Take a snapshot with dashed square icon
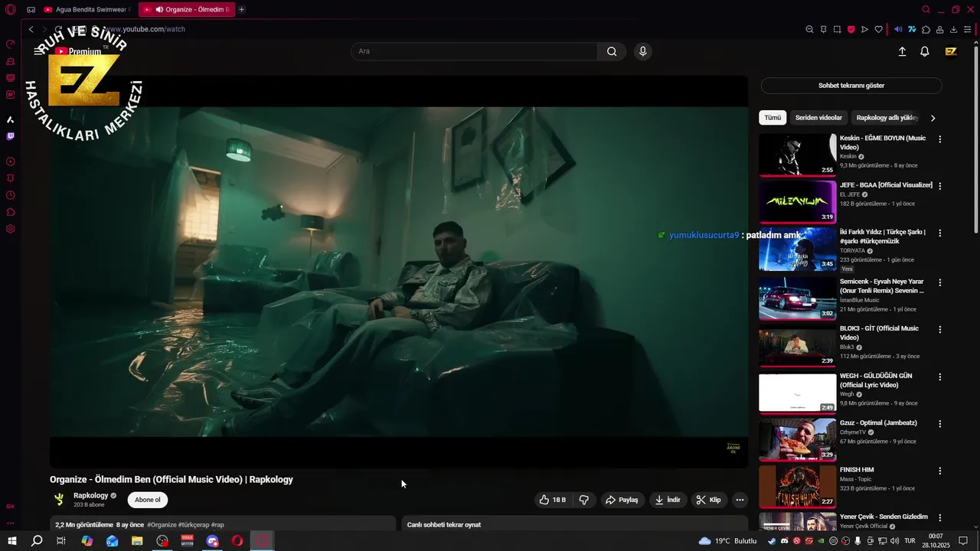980x551 pixels. pyautogui.click(x=837, y=30)
